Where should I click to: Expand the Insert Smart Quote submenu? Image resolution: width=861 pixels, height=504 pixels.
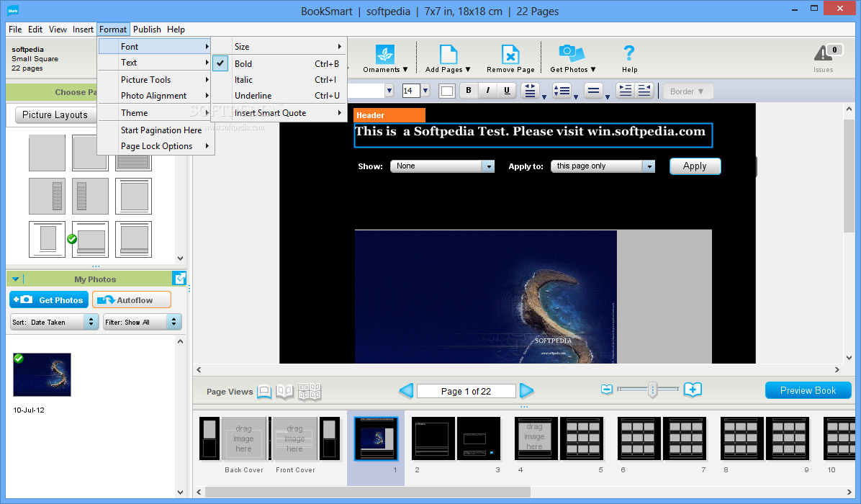point(279,112)
